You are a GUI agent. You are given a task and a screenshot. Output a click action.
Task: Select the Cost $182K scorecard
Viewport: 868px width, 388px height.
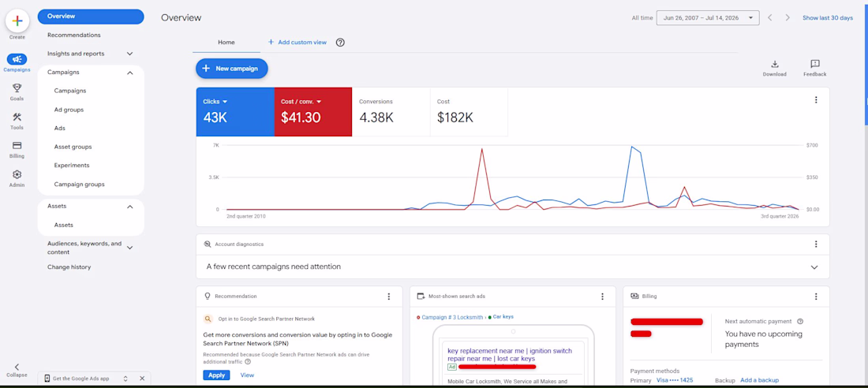pos(469,111)
